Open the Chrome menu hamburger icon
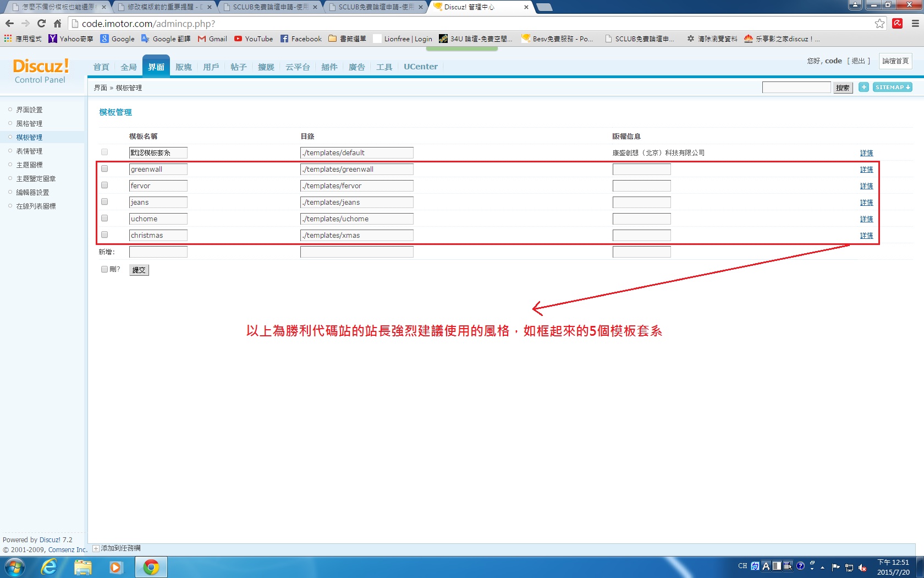Screen dimensions: 924x578 point(915,23)
